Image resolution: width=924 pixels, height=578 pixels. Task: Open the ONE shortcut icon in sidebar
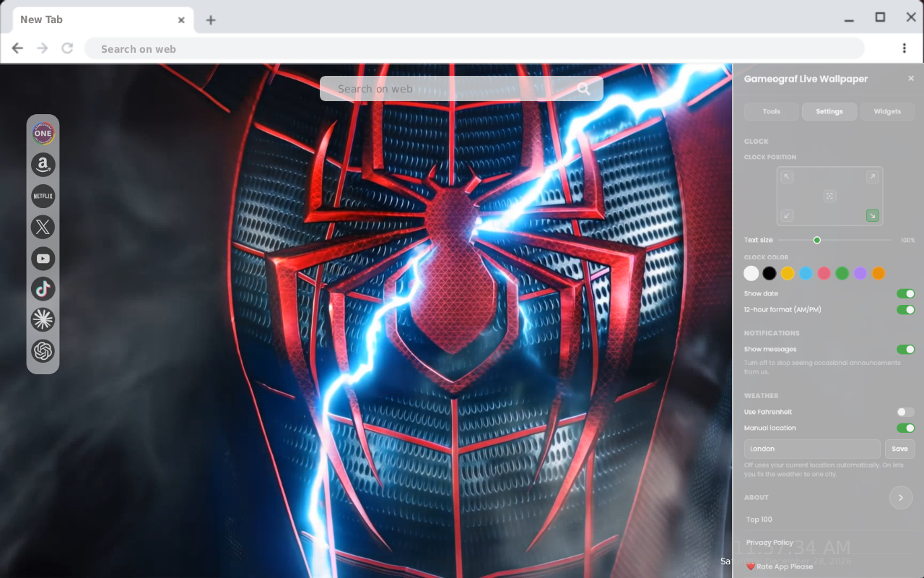[x=43, y=133]
